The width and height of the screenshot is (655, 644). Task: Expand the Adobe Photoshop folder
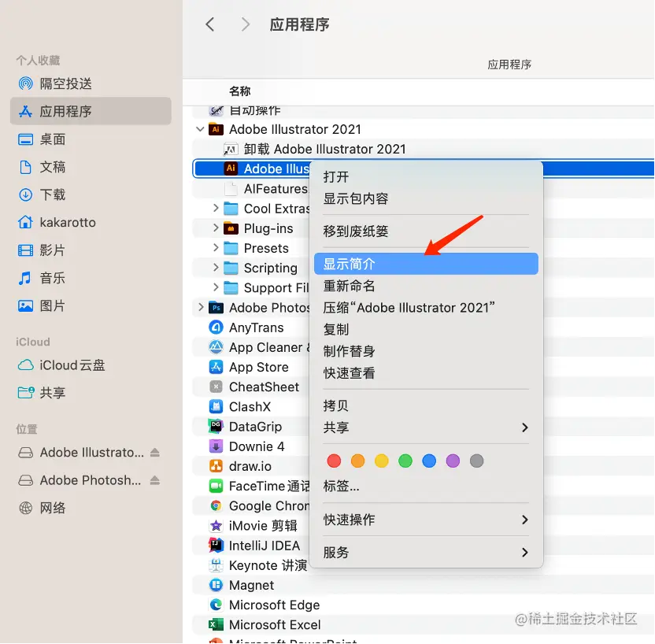pos(201,307)
